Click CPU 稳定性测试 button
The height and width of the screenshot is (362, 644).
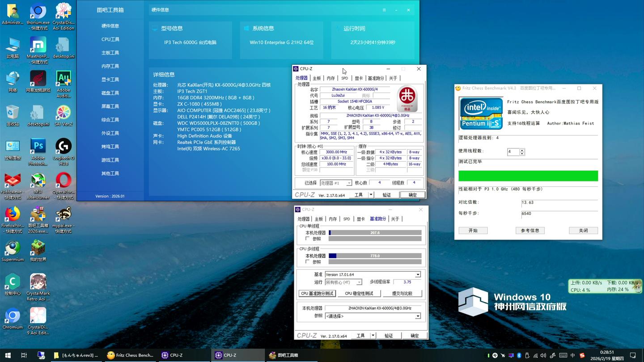[359, 294]
